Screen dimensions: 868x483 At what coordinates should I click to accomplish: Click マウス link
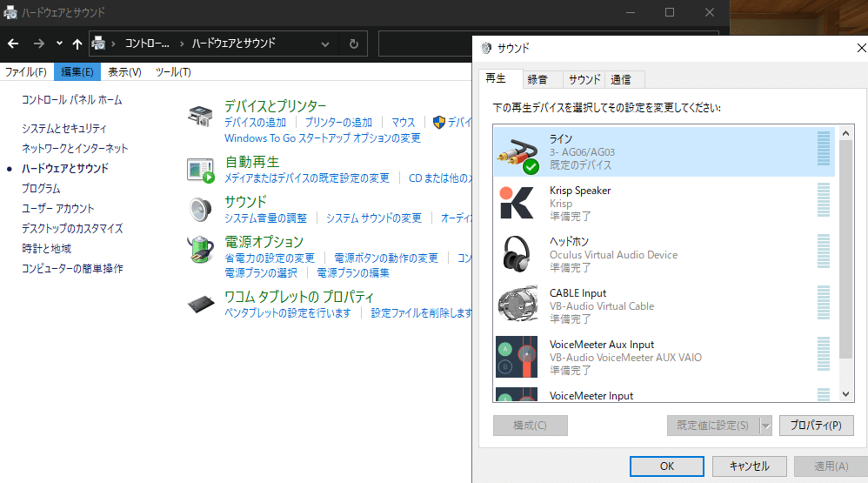[403, 123]
